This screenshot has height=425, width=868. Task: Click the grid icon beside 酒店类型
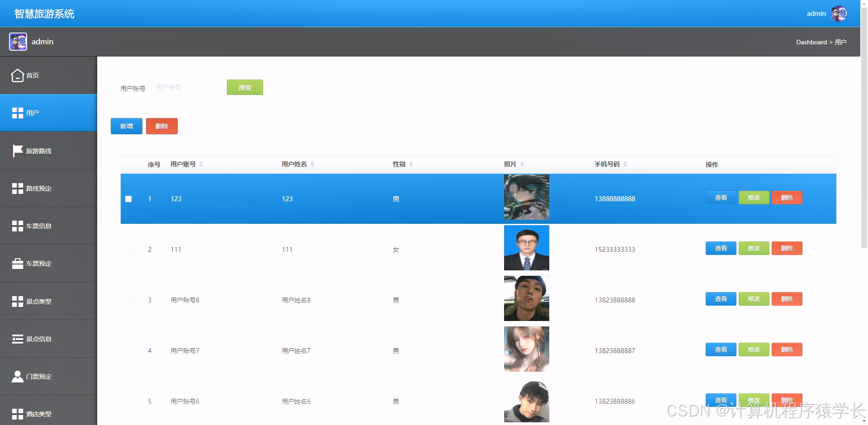[x=18, y=414]
